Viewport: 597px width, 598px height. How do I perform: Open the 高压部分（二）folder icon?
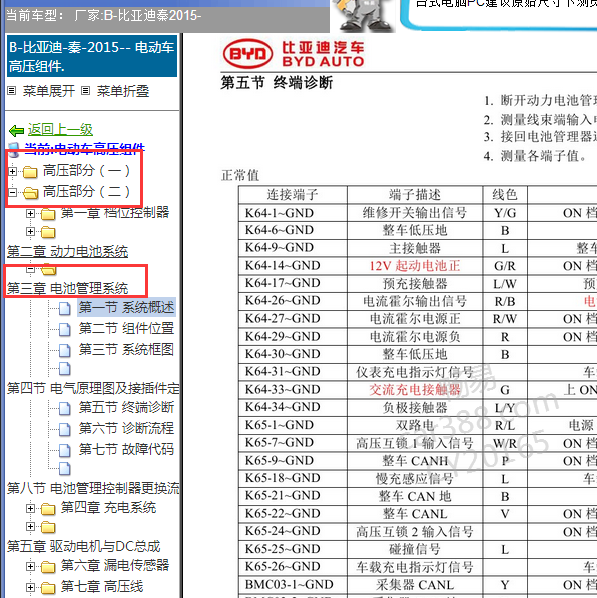coord(30,193)
